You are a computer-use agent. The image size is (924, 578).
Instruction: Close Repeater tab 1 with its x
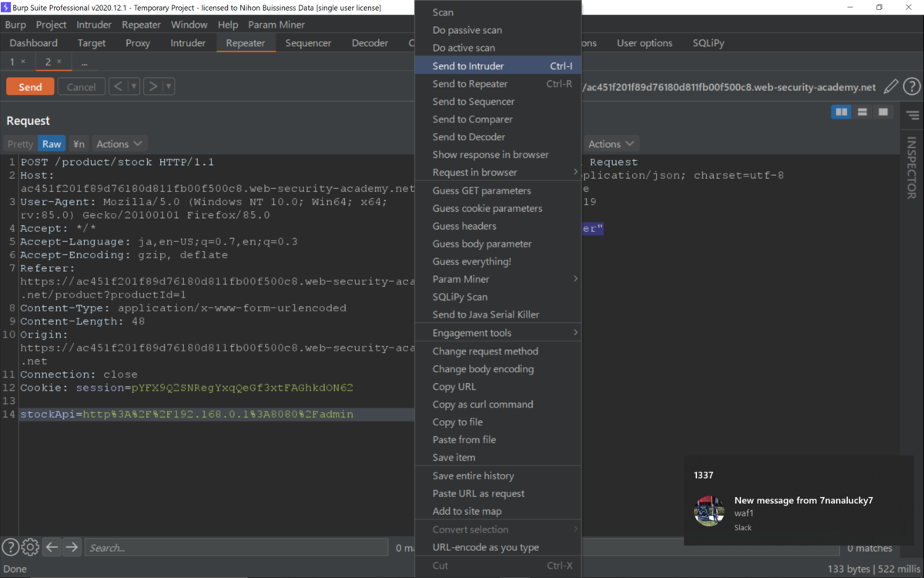23,62
